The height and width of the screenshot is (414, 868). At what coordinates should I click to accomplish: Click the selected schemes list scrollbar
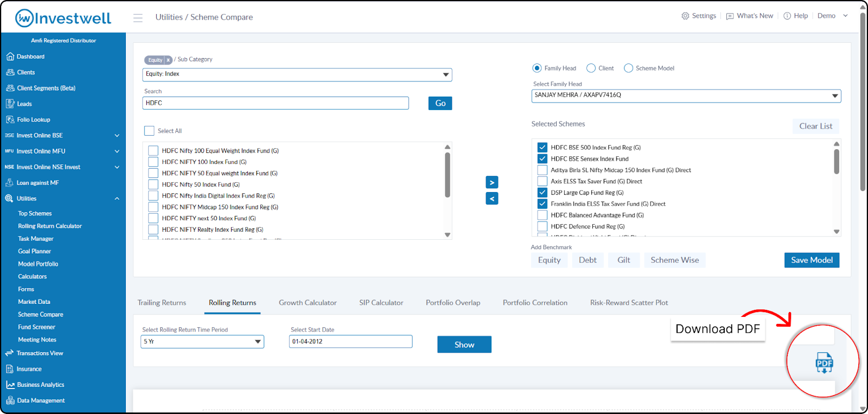(x=837, y=162)
